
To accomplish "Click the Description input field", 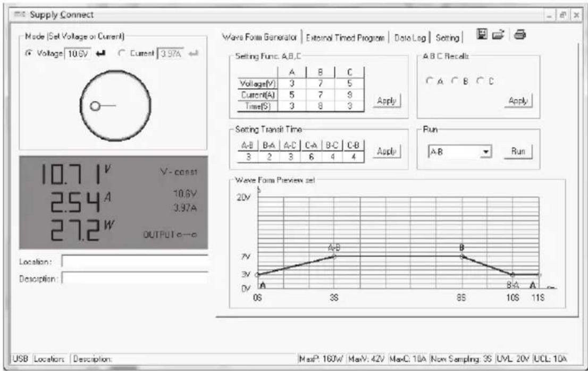I will 135,278.
